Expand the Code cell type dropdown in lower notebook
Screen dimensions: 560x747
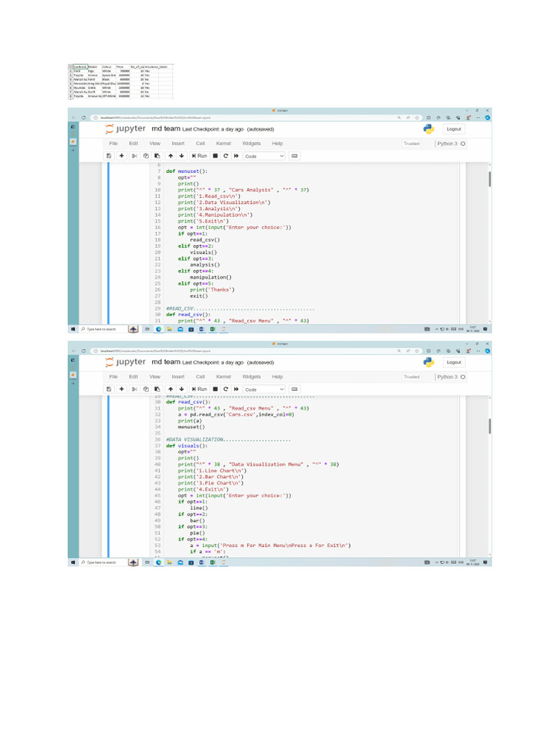click(x=264, y=390)
